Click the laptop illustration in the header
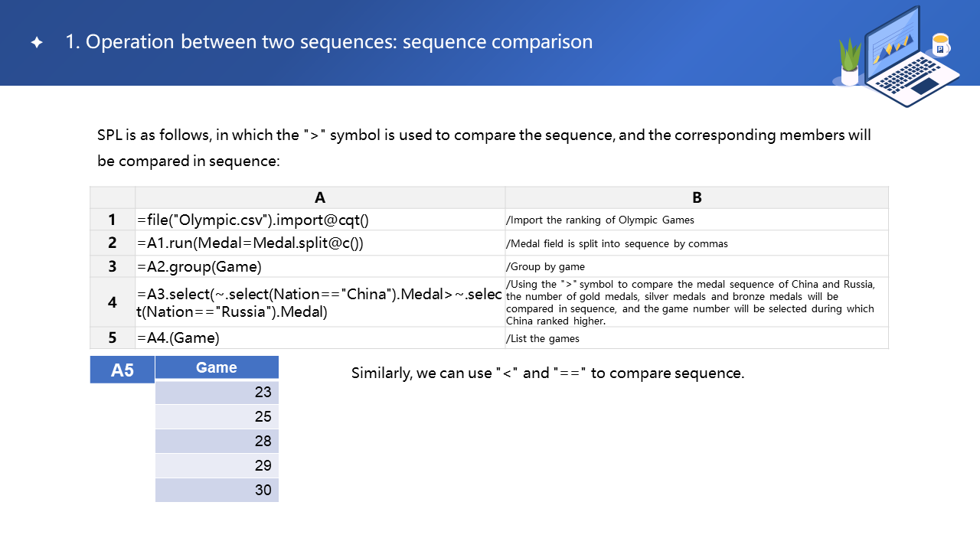Viewport: 980px width, 551px height. click(907, 57)
